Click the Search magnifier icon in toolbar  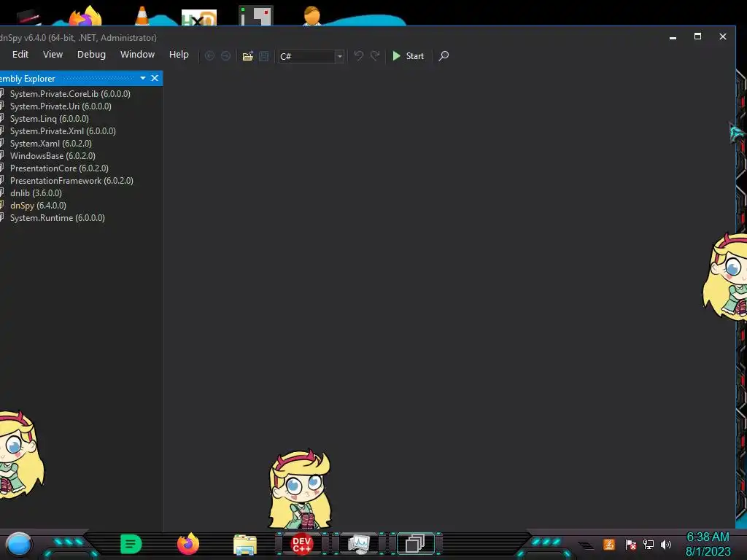tap(444, 55)
